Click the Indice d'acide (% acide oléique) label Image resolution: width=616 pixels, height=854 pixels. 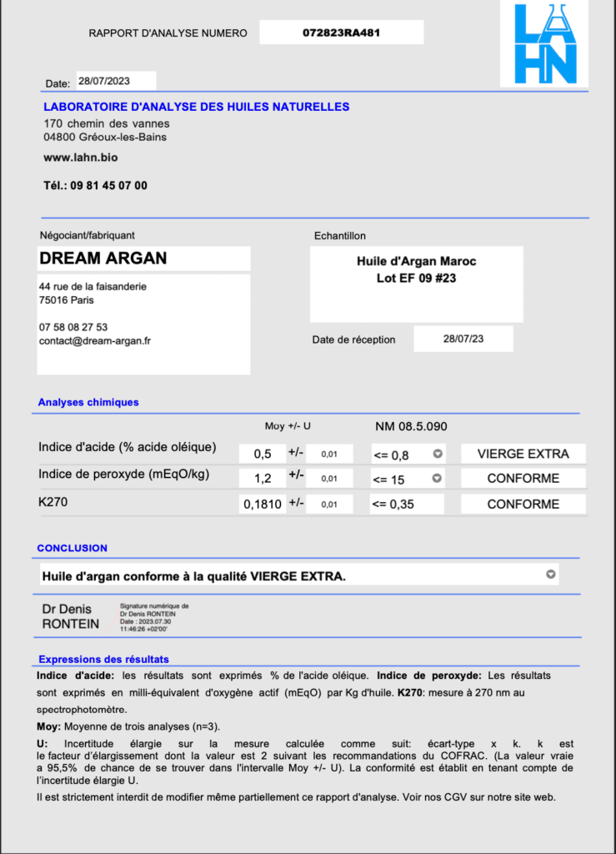tap(128, 448)
